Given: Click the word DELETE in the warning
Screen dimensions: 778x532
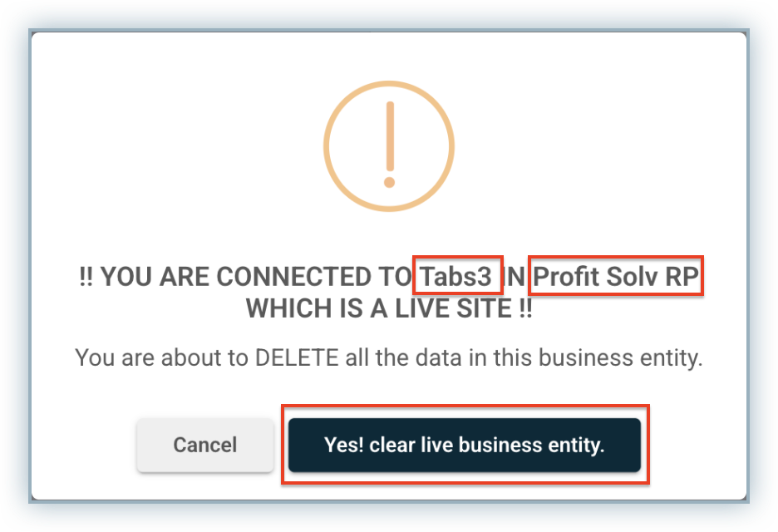Looking at the screenshot, I should (x=297, y=358).
